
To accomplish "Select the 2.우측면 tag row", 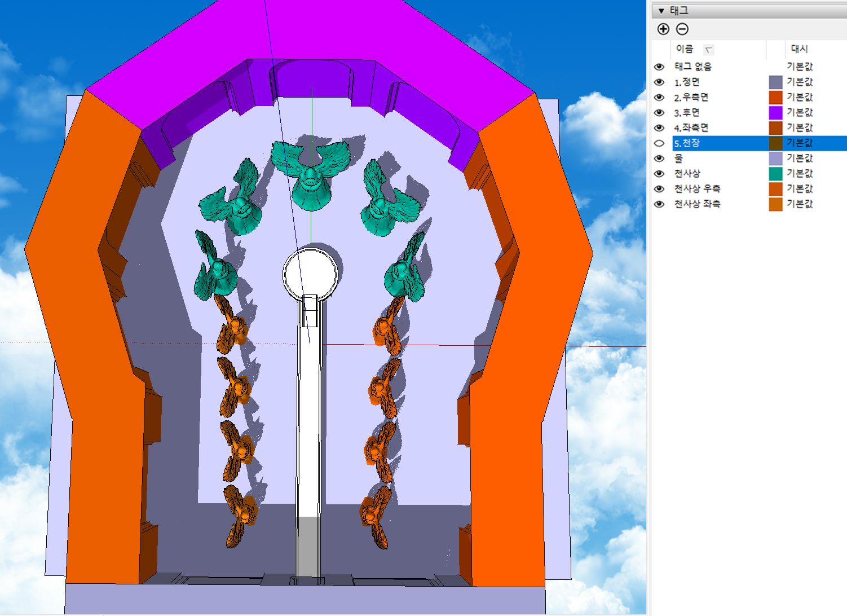I will point(691,98).
